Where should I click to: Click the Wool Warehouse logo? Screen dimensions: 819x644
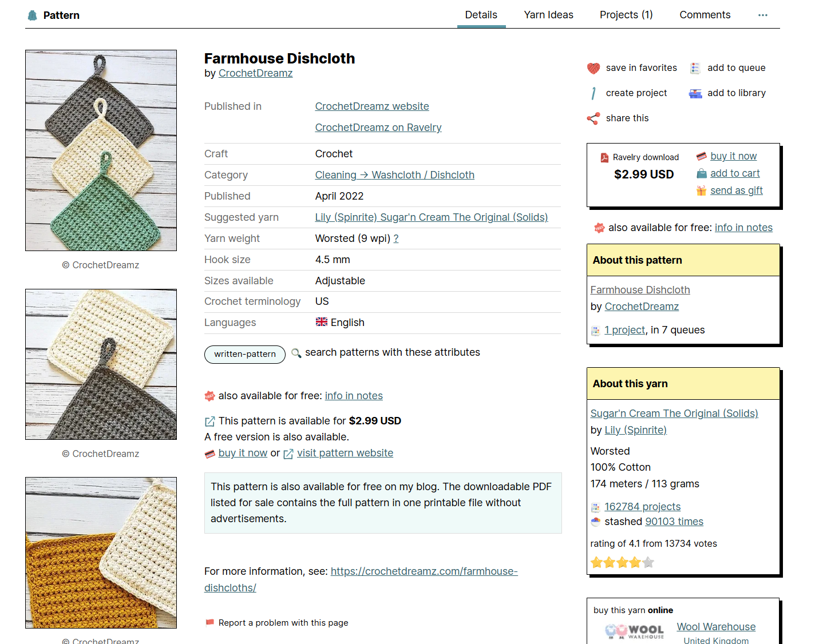(635, 631)
